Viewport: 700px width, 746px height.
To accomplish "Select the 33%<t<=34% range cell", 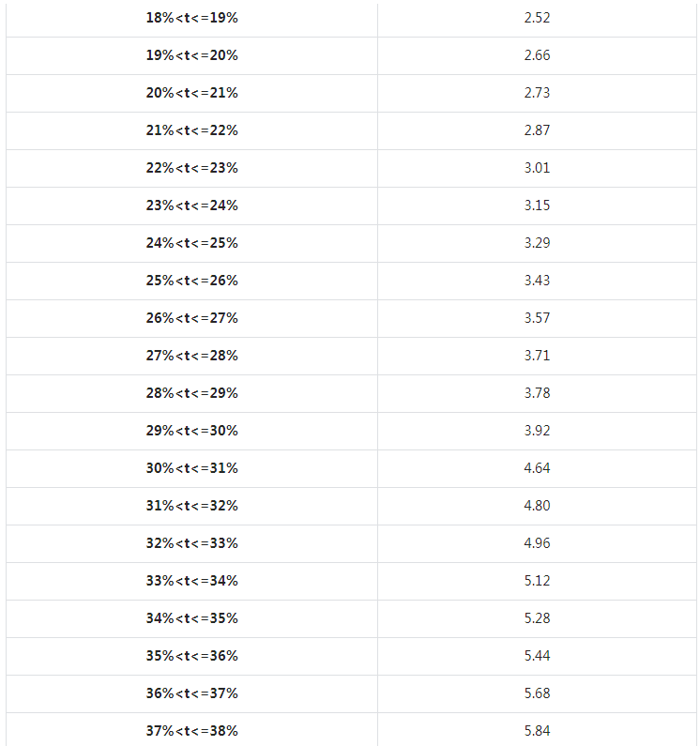I will 192,581.
